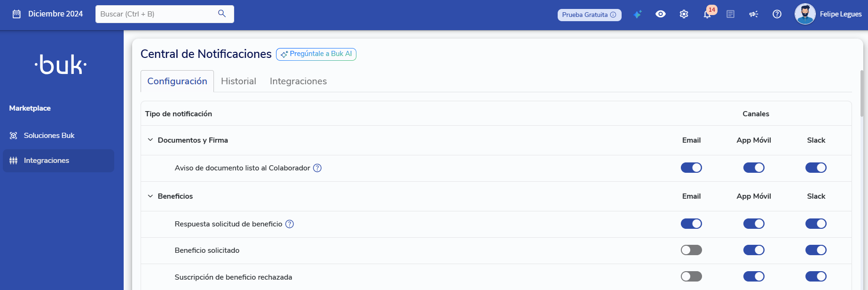Turn off App Móvil for Suscripción de beneficio rechazada
The height and width of the screenshot is (290, 868).
click(x=753, y=276)
